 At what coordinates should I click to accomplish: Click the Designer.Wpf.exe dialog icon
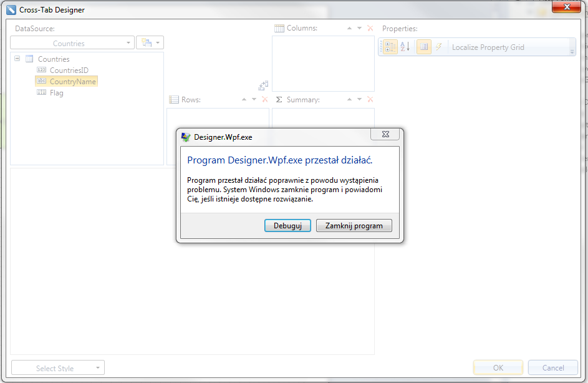[x=186, y=137]
